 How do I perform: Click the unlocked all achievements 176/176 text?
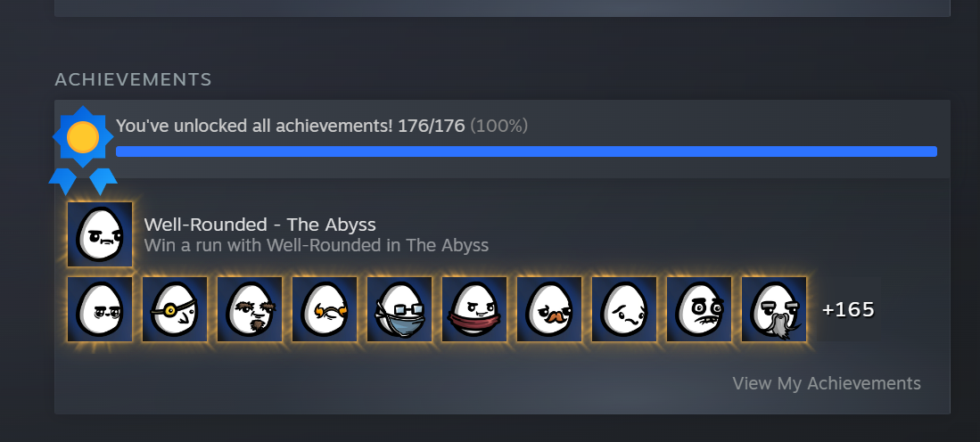[x=291, y=127]
